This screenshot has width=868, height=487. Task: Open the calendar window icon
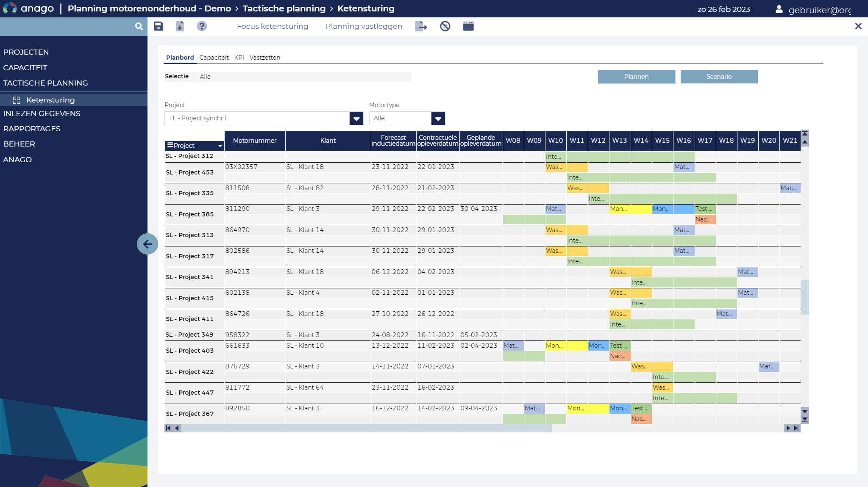[468, 26]
